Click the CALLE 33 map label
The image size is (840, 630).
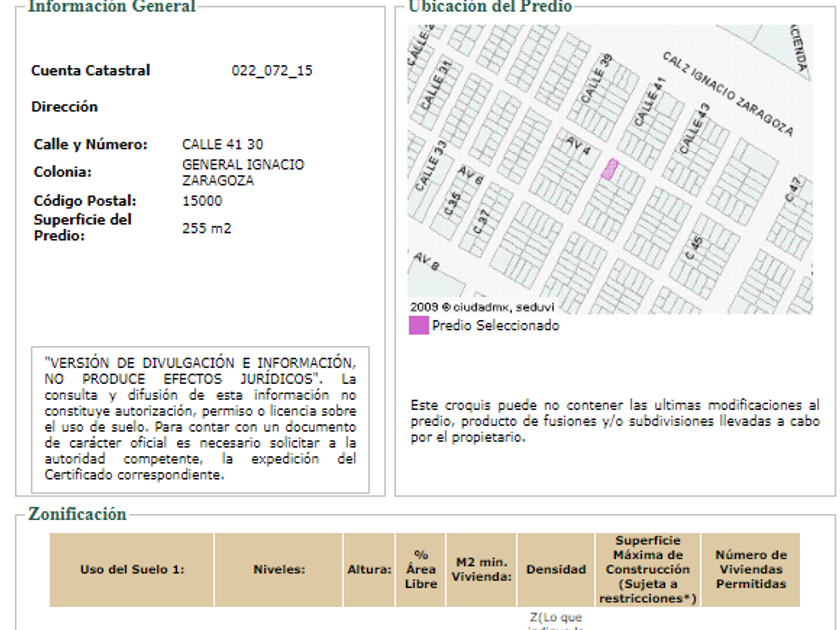pos(431,166)
